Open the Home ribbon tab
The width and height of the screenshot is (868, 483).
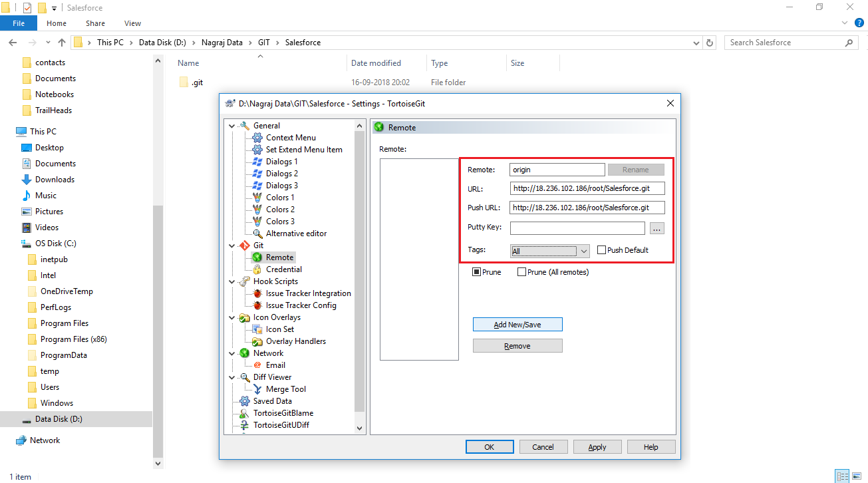[57, 23]
